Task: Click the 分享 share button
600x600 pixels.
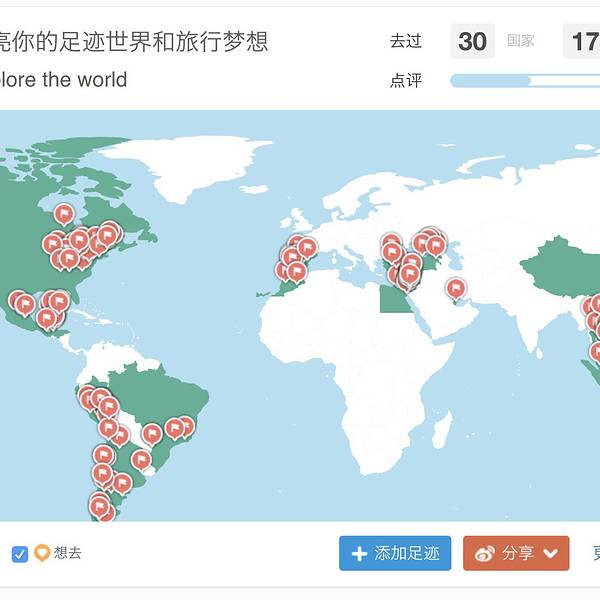Action: (x=516, y=554)
